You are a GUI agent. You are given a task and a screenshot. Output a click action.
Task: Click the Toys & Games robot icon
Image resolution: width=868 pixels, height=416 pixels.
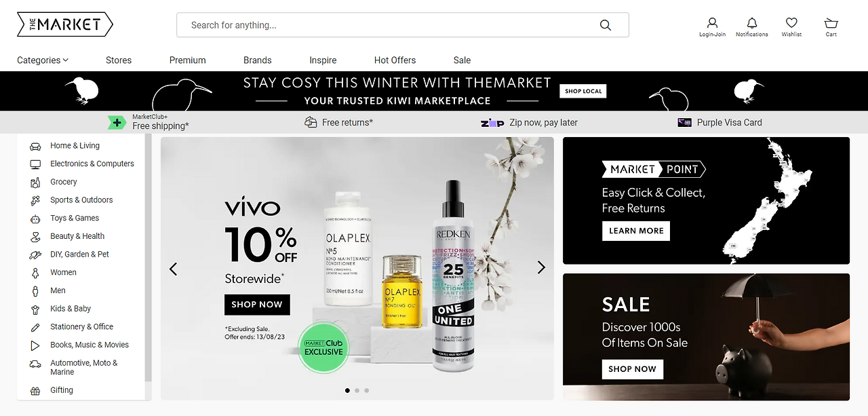point(35,219)
